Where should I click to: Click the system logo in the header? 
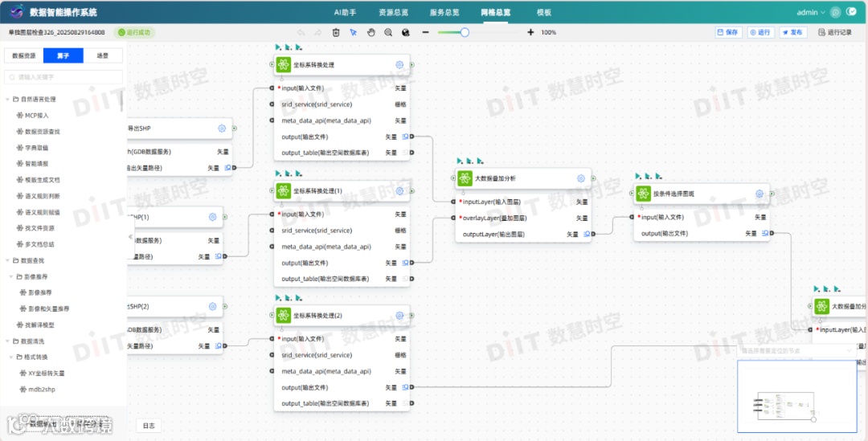(17, 11)
